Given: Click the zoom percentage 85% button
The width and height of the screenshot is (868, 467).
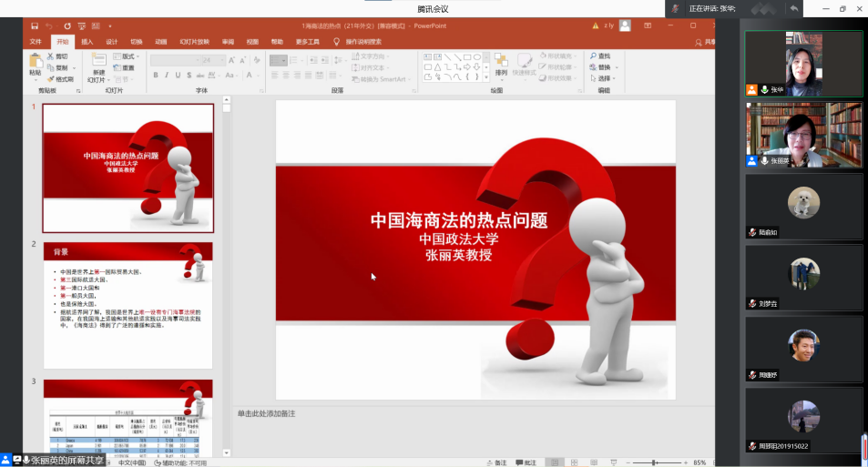Looking at the screenshot, I should [x=700, y=462].
